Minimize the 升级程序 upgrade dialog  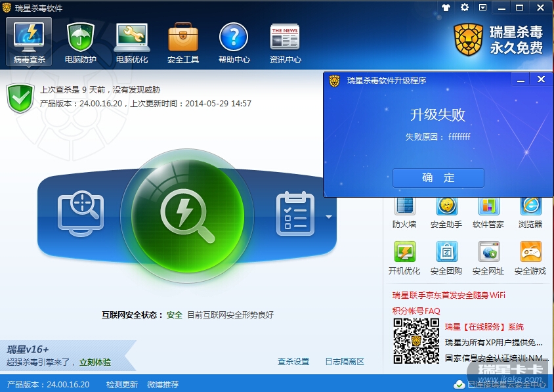[x=521, y=80]
